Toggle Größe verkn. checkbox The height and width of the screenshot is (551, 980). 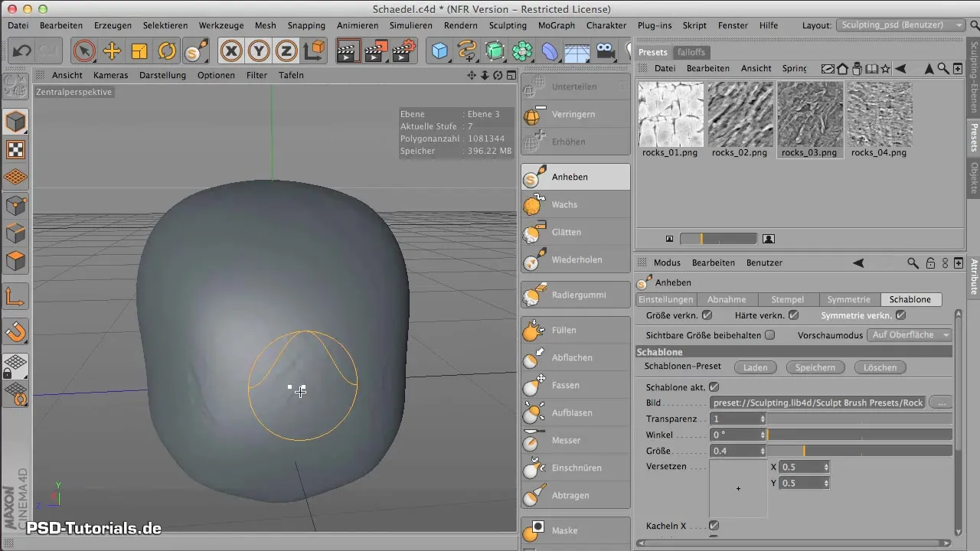(x=707, y=315)
